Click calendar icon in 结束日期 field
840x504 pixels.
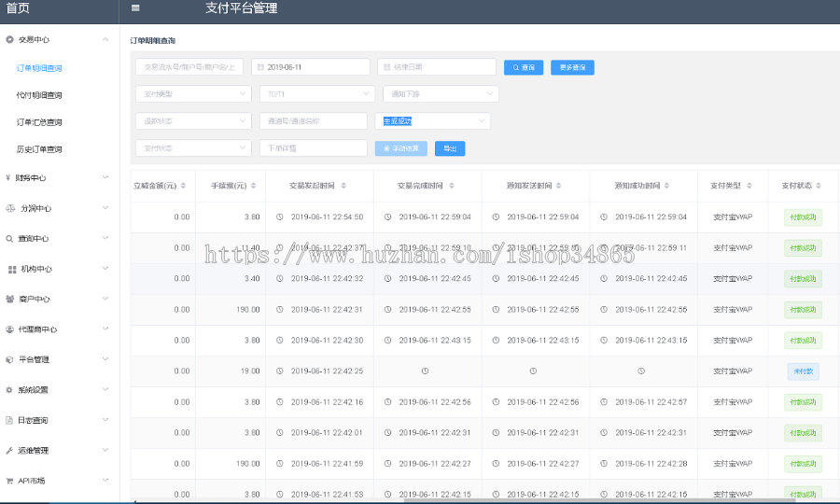point(386,67)
